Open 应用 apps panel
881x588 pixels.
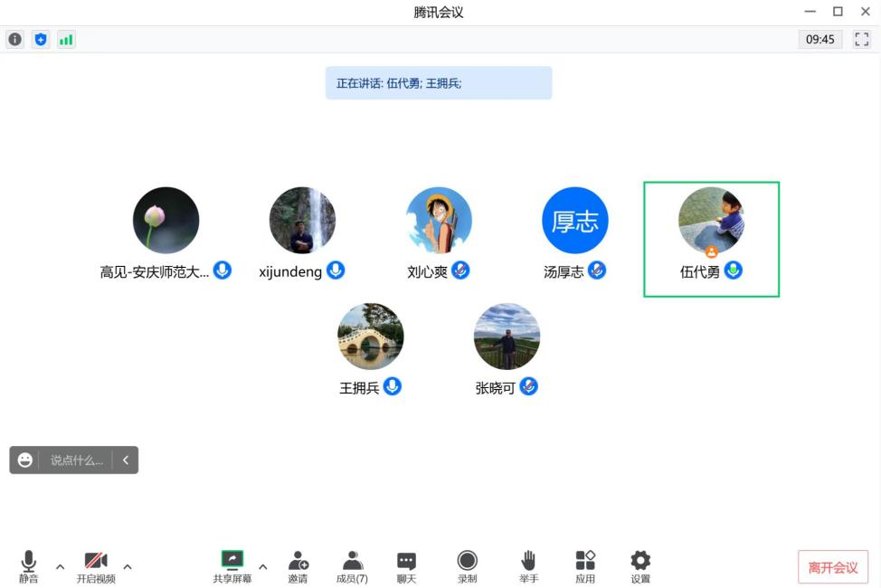pos(585,561)
